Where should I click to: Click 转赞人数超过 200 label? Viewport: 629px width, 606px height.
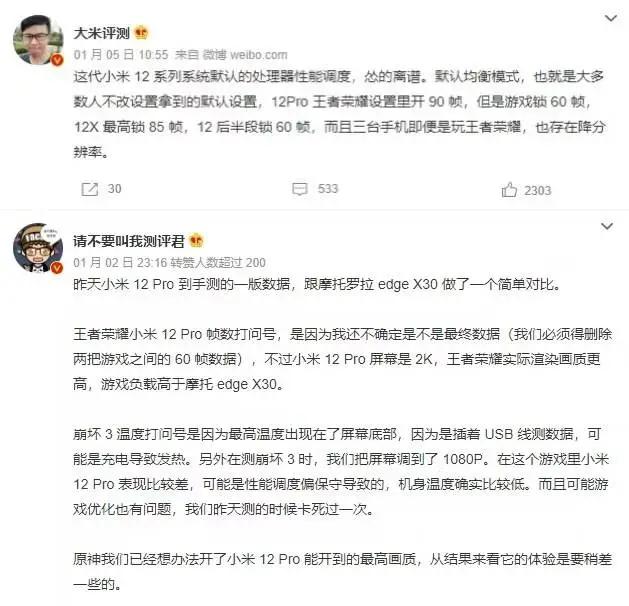[x=218, y=263]
